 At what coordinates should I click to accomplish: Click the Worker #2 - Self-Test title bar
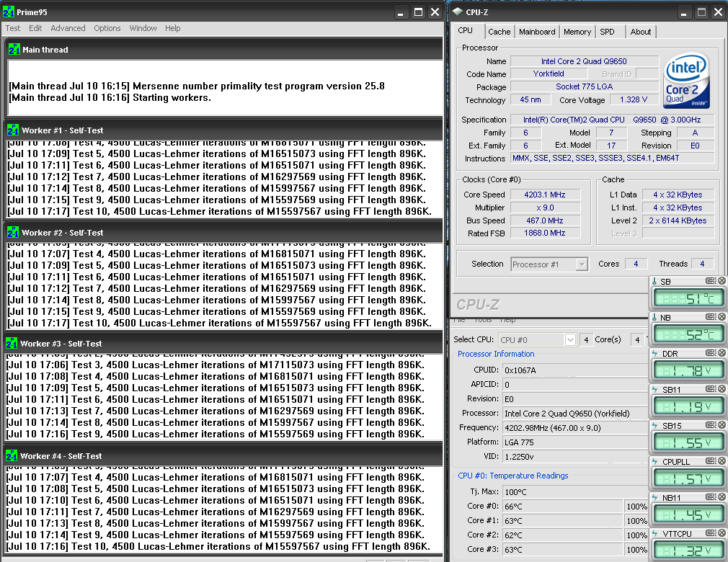[x=223, y=233]
